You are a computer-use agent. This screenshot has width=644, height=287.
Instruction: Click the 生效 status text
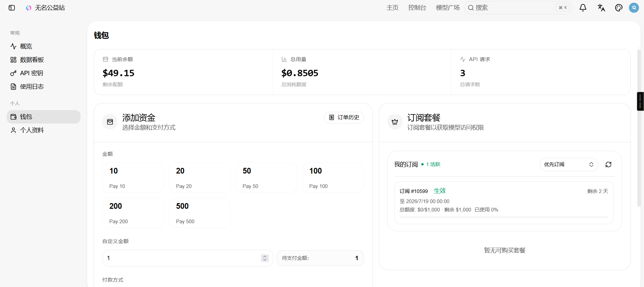(x=440, y=191)
